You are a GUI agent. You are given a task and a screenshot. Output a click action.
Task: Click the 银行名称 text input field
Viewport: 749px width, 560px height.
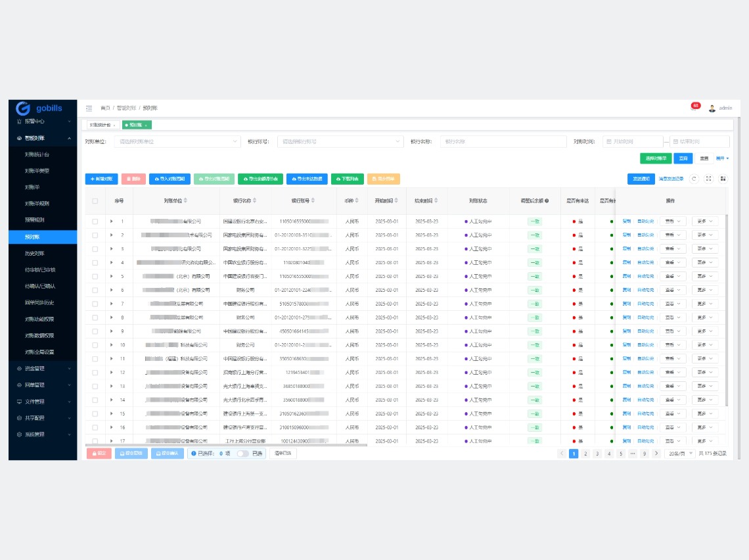coord(503,141)
